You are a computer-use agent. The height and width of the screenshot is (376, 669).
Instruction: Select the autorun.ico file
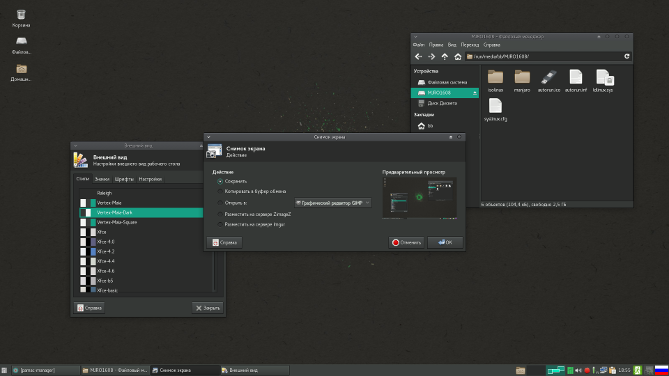pos(549,81)
